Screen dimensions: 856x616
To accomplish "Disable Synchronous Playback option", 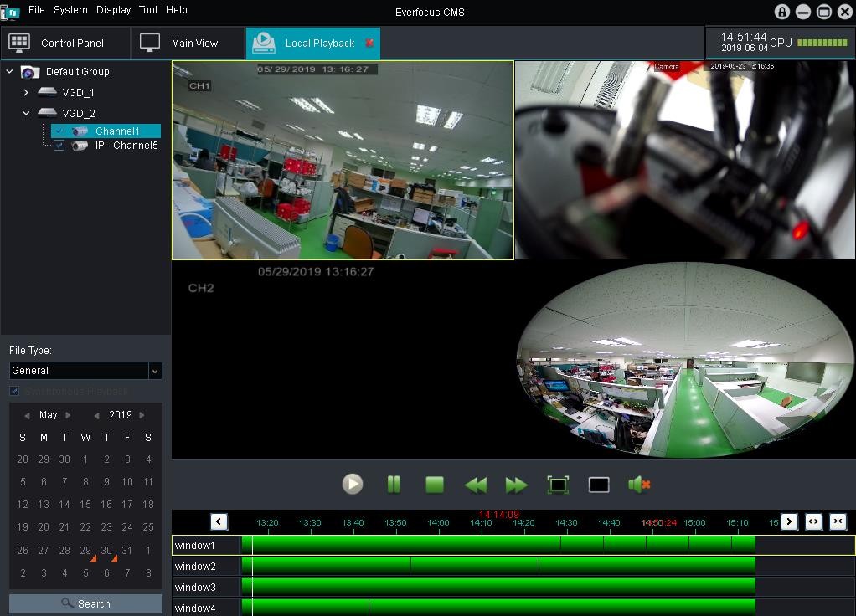I will click(14, 391).
